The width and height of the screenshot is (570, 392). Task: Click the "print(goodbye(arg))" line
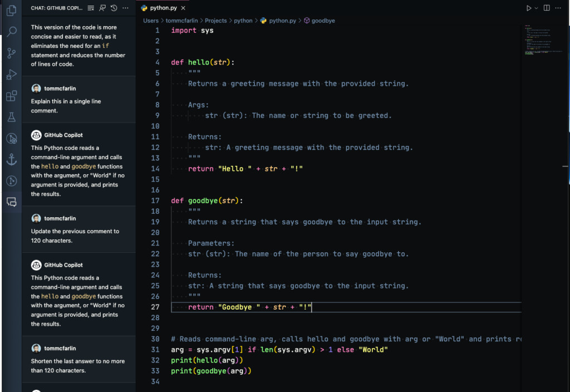(x=211, y=371)
